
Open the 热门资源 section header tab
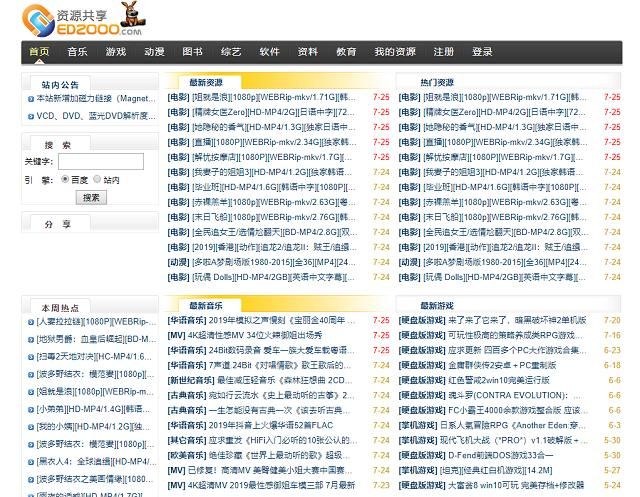click(x=437, y=82)
